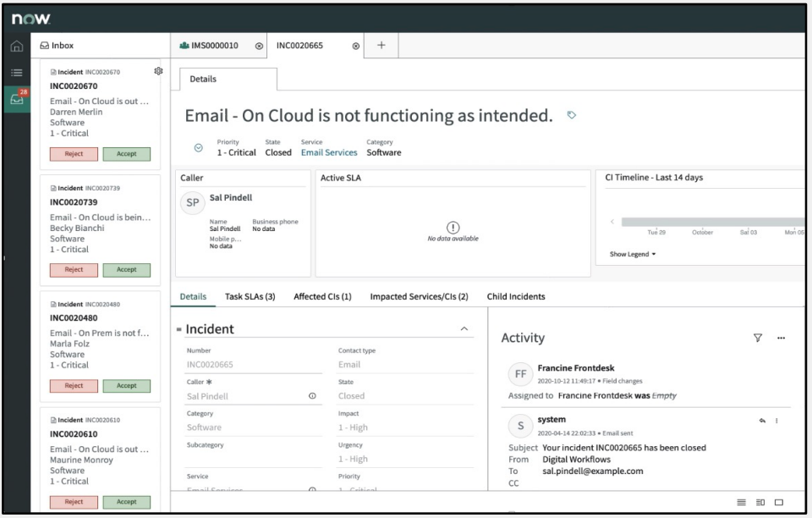Open the IMS0000010 workspace tab
The image size is (812, 518).
click(209, 46)
